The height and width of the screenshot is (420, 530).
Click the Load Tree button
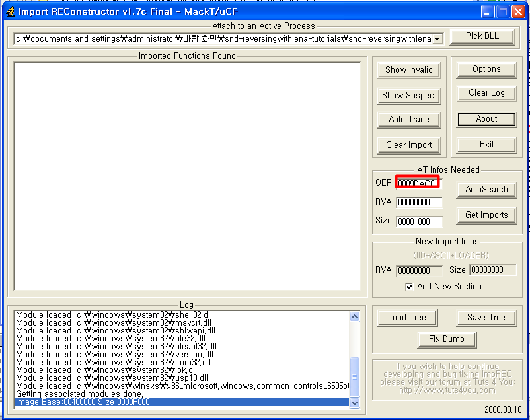click(407, 318)
